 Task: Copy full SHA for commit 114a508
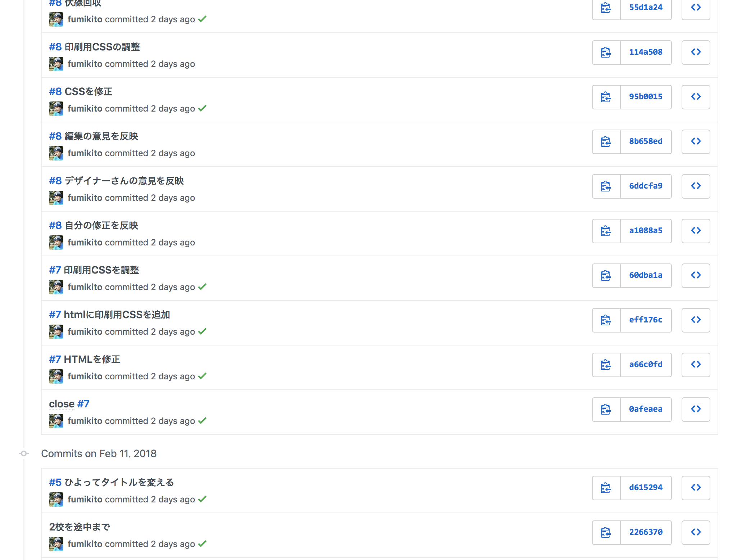pyautogui.click(x=606, y=52)
